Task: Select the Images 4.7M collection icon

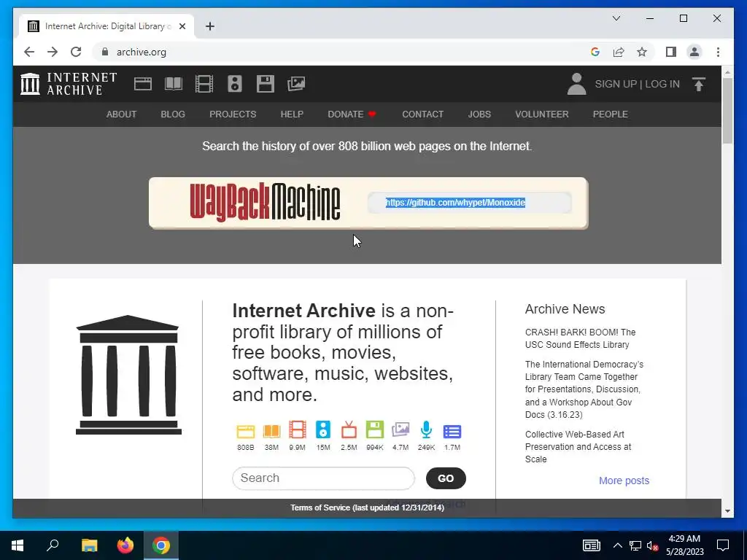Action: [x=400, y=429]
